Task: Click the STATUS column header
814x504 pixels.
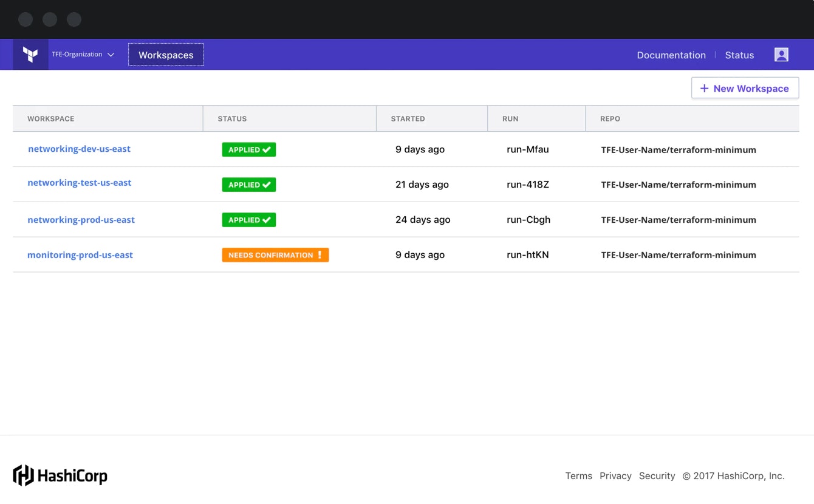Action: coord(290,118)
